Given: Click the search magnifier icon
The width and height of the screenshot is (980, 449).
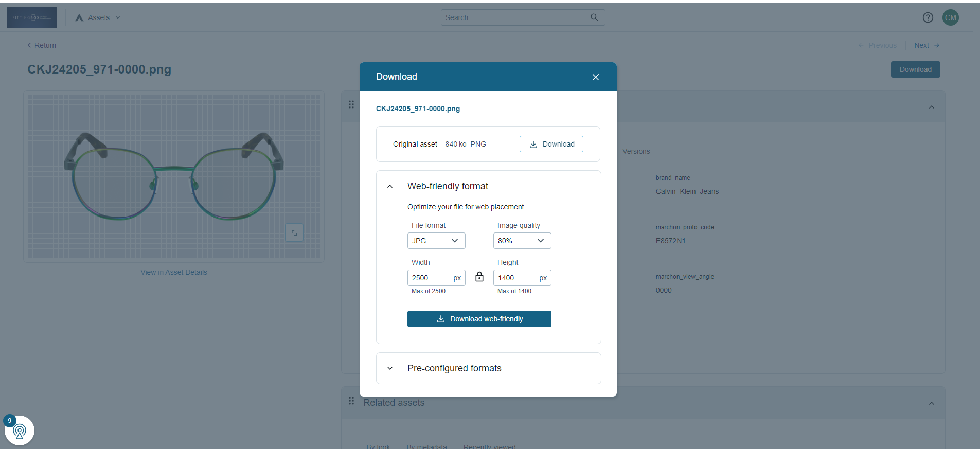Looking at the screenshot, I should pos(594,17).
